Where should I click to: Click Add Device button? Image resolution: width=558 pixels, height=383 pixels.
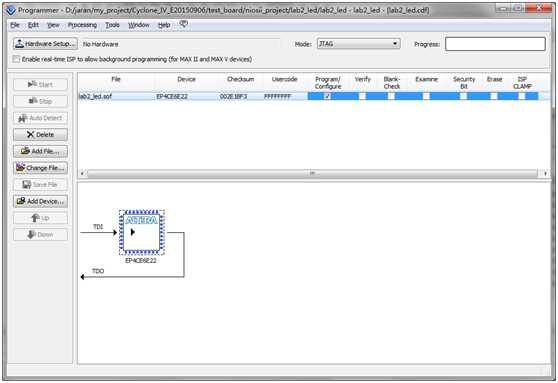coord(40,201)
